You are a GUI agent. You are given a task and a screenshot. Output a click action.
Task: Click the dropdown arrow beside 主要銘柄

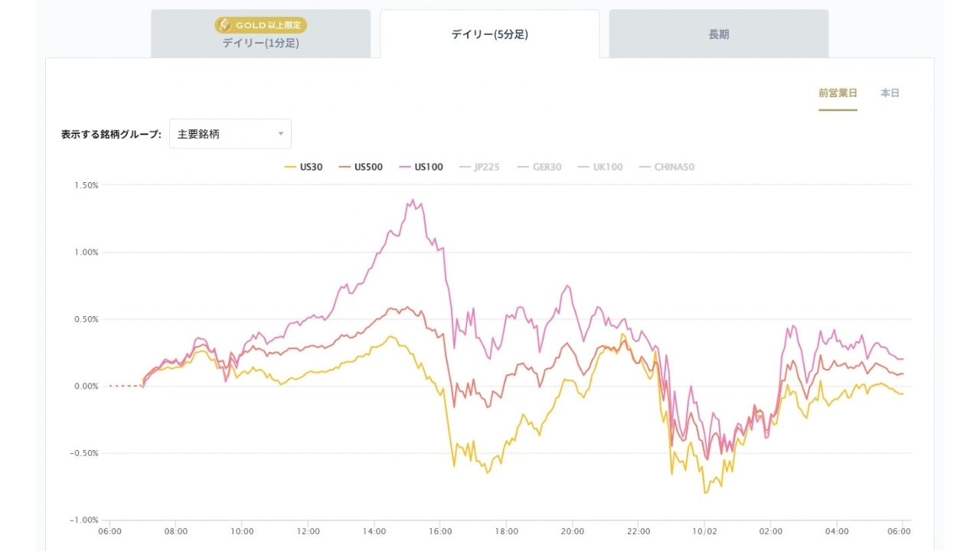(x=280, y=134)
